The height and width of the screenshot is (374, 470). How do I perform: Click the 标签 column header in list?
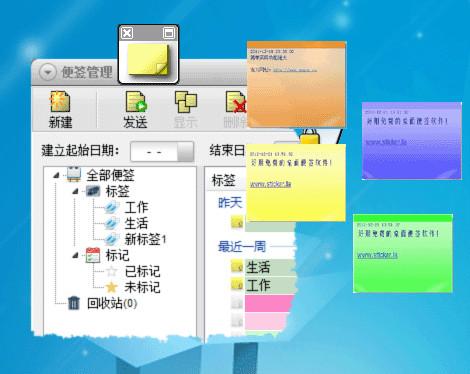pyautogui.click(x=224, y=180)
